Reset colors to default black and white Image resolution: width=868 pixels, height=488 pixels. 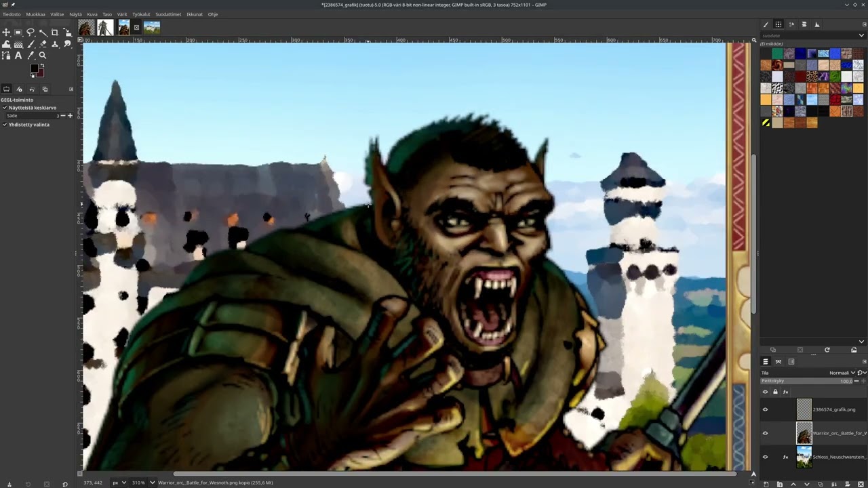tap(32, 76)
